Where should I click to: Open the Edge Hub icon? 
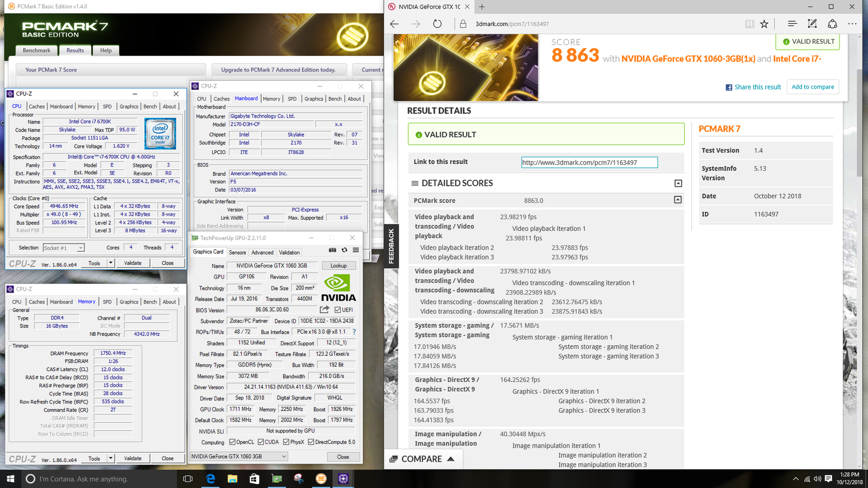click(x=792, y=24)
